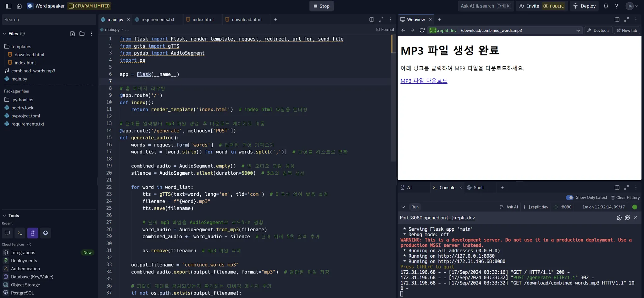This screenshot has height=298, width=644.
Task: Open console settings gear icon
Action: coord(619,218)
